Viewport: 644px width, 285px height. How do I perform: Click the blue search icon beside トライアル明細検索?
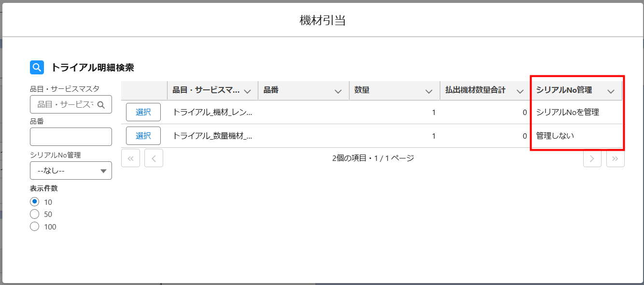(x=37, y=68)
